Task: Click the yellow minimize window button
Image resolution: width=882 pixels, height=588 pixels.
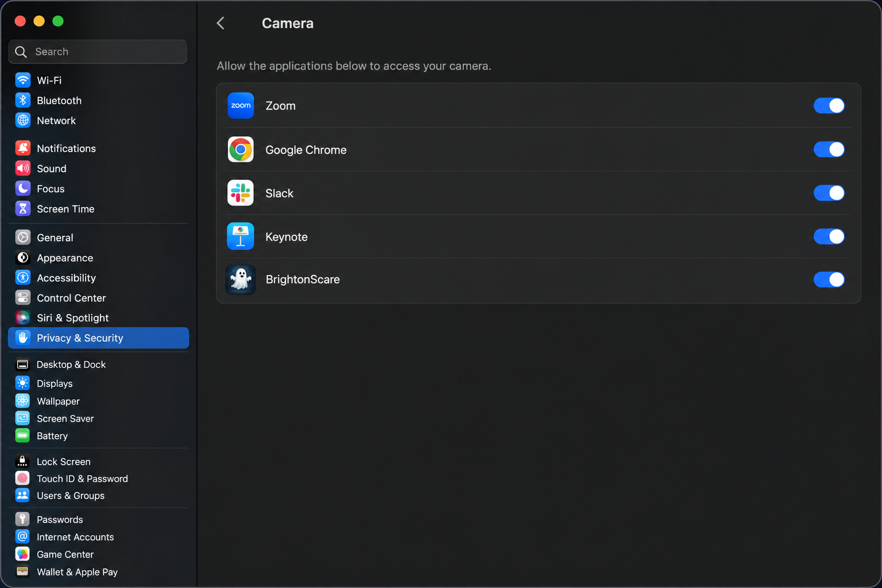Action: tap(39, 21)
